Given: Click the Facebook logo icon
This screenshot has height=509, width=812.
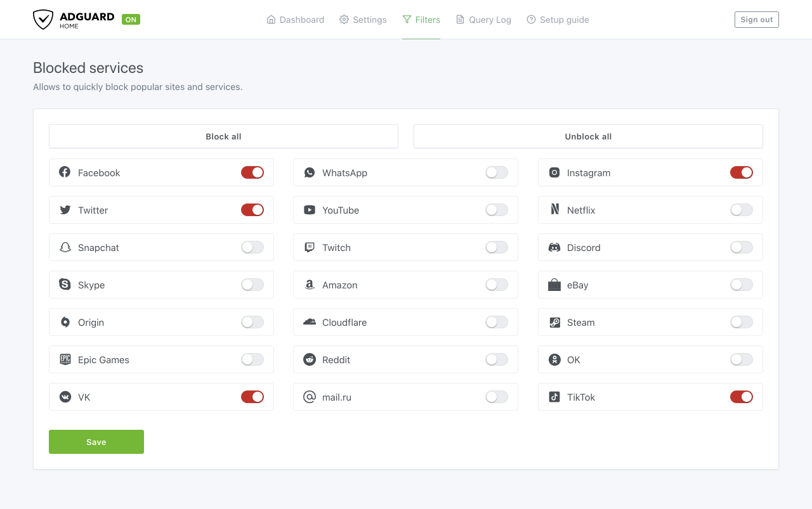Looking at the screenshot, I should 65,172.
